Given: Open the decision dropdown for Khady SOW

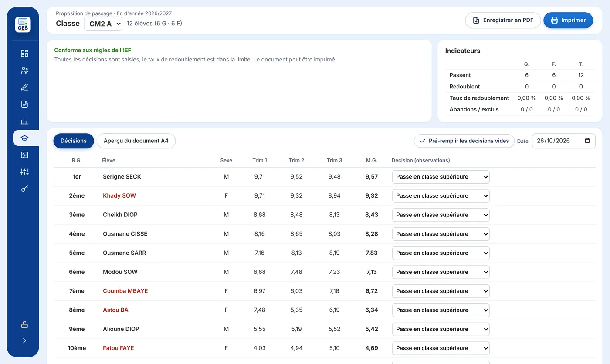Looking at the screenshot, I should click(x=441, y=196).
